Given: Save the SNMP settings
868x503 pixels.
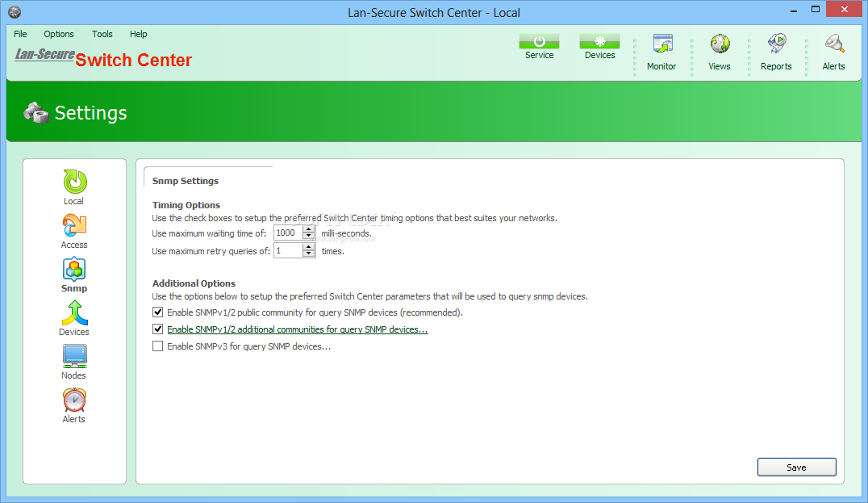Looking at the screenshot, I should point(796,467).
